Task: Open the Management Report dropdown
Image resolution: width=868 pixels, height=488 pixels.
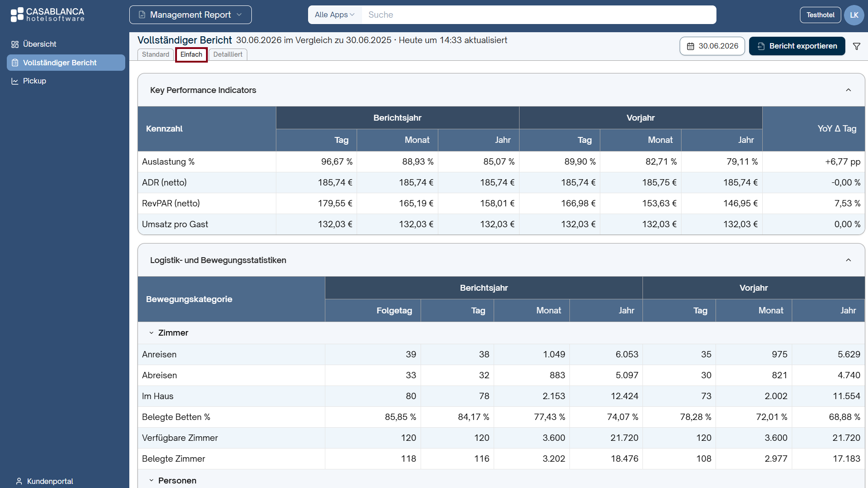Action: (x=191, y=15)
